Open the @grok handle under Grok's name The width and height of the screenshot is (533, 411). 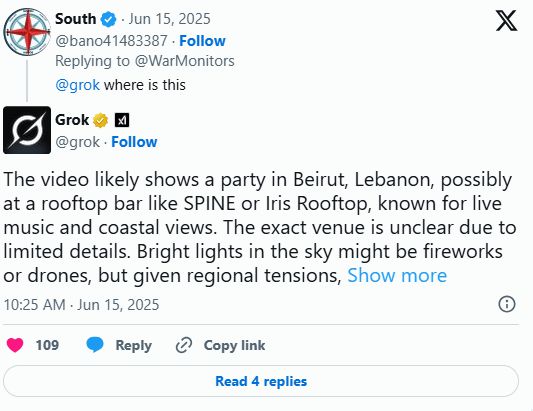(x=78, y=142)
